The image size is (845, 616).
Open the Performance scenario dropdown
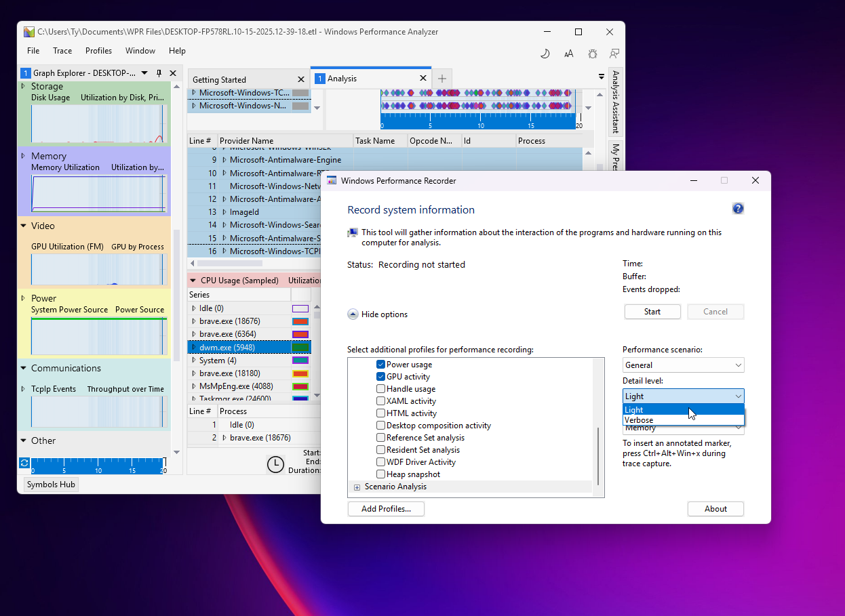pyautogui.click(x=683, y=365)
